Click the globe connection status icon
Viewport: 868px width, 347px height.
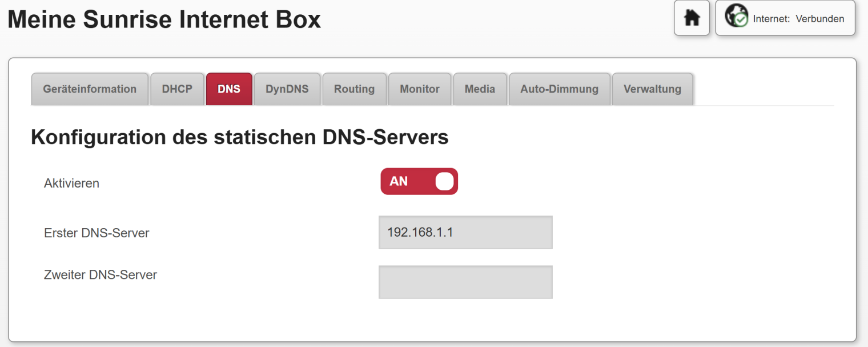(x=736, y=17)
